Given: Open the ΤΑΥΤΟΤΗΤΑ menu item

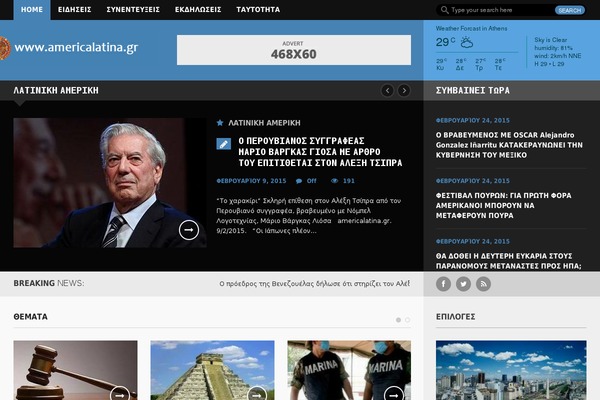Looking at the screenshot, I should point(258,10).
